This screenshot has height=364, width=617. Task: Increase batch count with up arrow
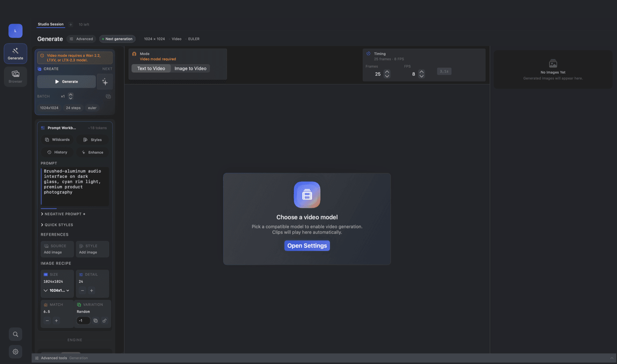(71, 95)
